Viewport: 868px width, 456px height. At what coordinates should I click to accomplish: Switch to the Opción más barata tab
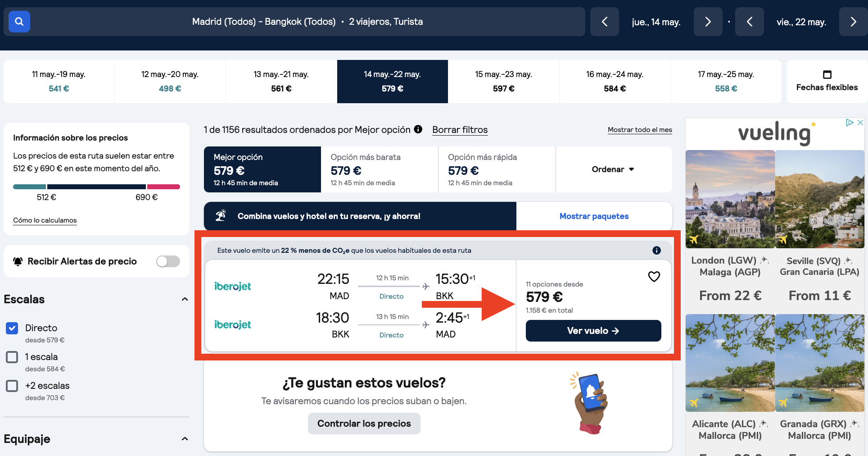pyautogui.click(x=380, y=169)
